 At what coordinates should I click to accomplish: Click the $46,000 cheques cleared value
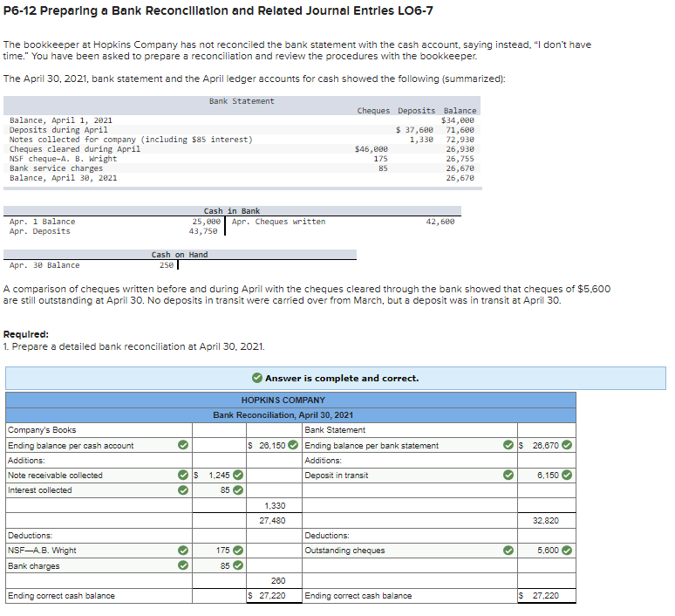tap(372, 149)
